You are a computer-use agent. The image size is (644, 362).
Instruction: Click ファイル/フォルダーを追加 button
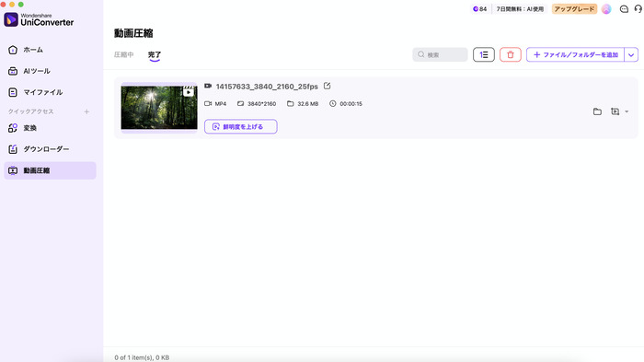(x=575, y=54)
